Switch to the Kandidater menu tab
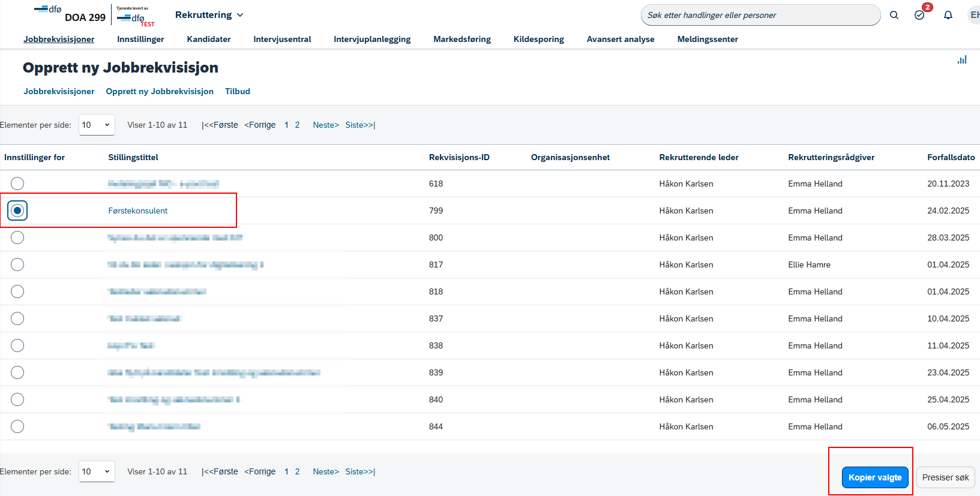The width and height of the screenshot is (980, 496). pos(209,39)
